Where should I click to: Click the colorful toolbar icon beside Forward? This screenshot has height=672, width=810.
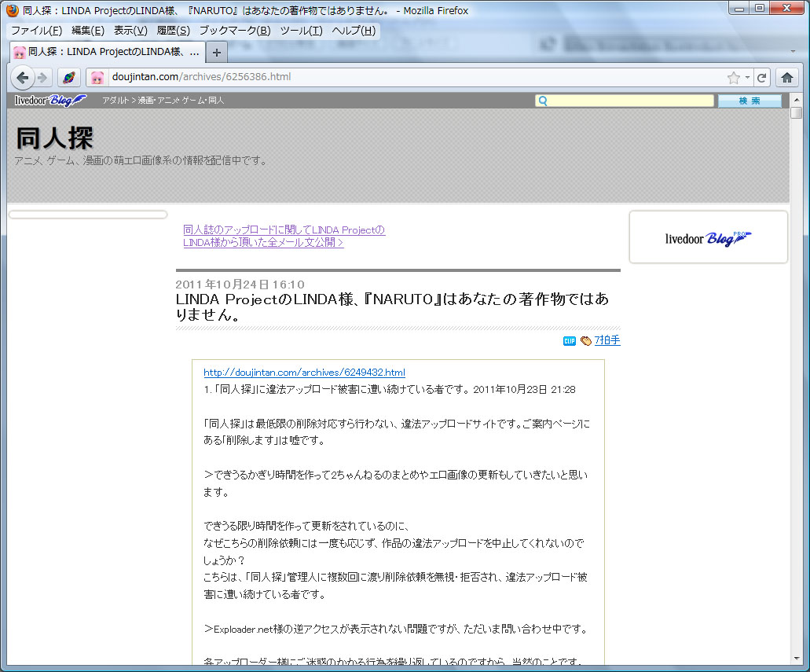tap(68, 77)
